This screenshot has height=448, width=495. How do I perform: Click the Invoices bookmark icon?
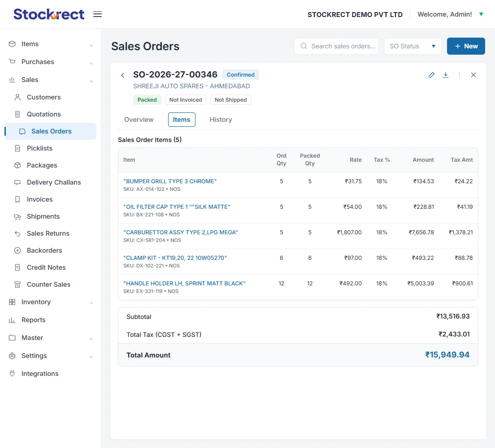pyautogui.click(x=17, y=199)
